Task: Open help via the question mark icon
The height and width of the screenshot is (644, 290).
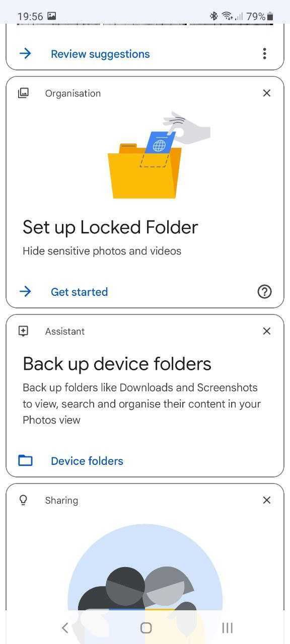Action: coord(264,292)
